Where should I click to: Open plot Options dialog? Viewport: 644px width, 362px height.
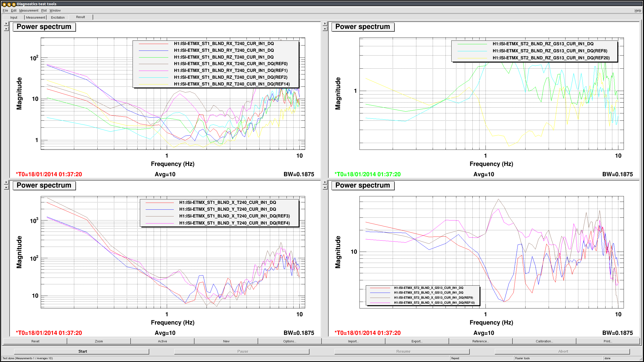290,341
